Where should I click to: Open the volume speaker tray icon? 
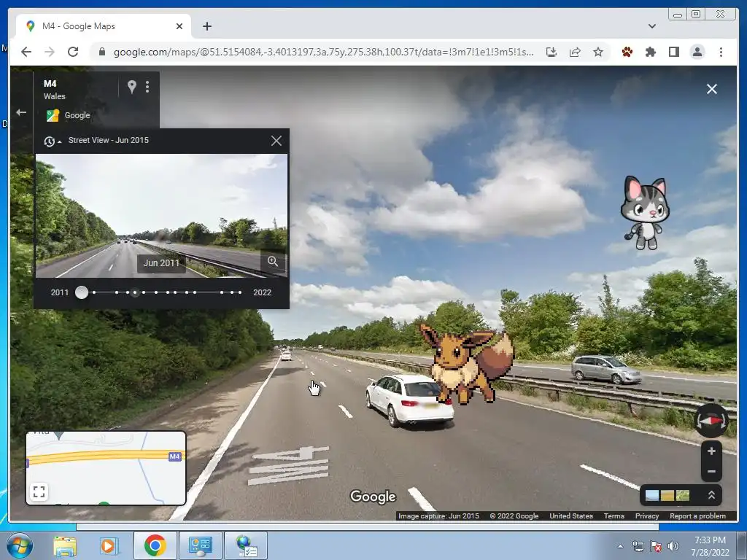(x=673, y=546)
